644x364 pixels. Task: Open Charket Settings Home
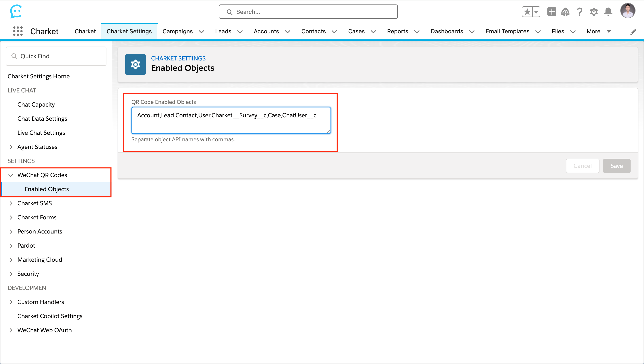click(38, 76)
